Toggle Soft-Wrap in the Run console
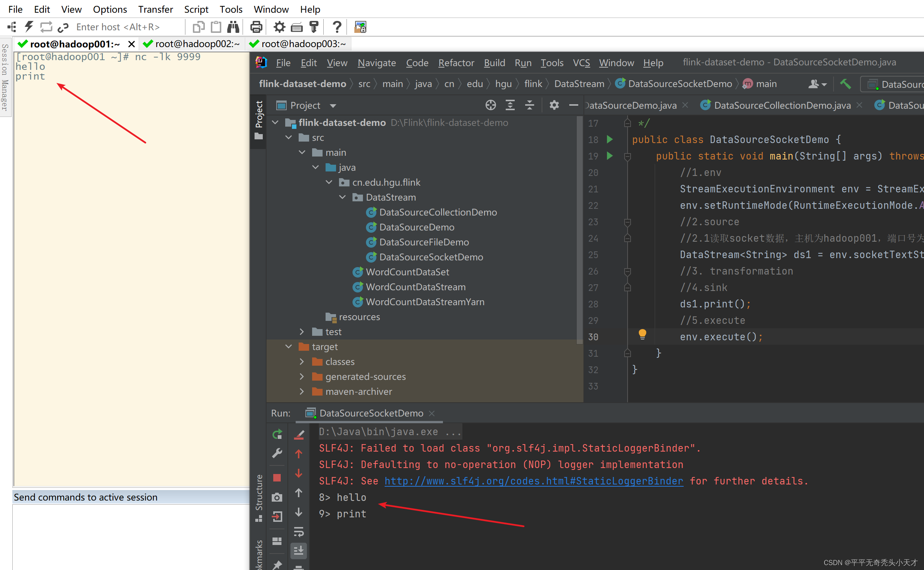 tap(299, 533)
